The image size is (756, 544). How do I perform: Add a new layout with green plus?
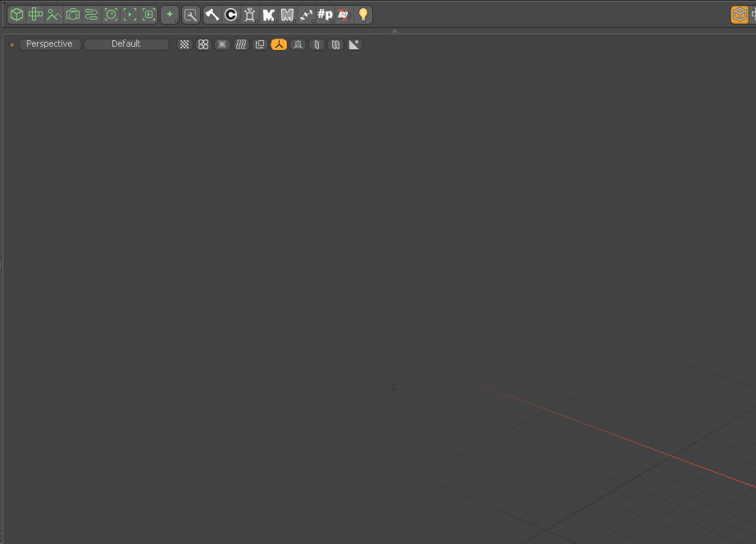point(170,15)
